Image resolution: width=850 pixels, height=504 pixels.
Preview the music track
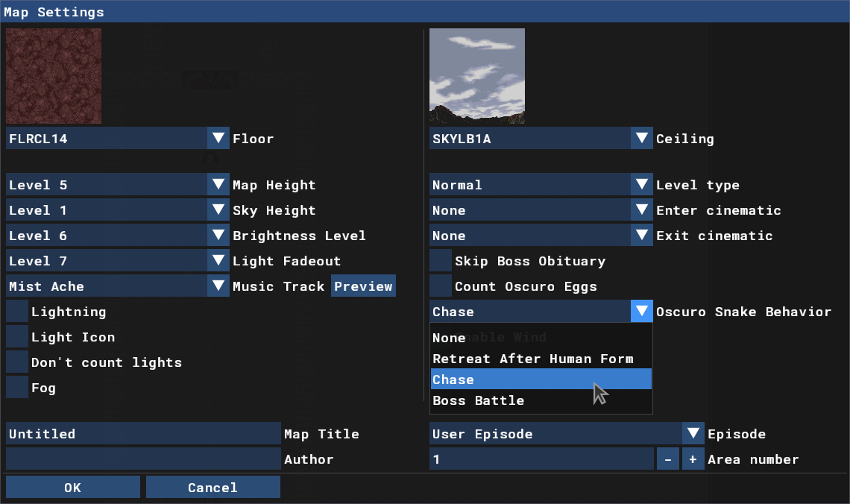[x=363, y=286]
